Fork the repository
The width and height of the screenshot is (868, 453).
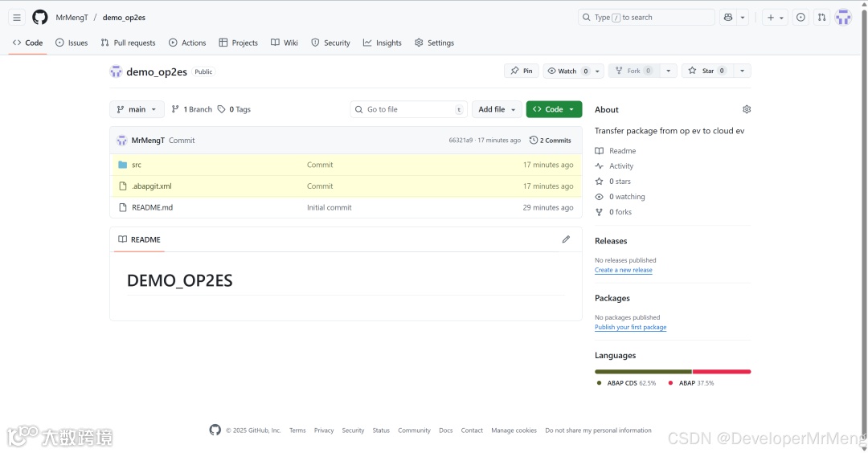[634, 71]
